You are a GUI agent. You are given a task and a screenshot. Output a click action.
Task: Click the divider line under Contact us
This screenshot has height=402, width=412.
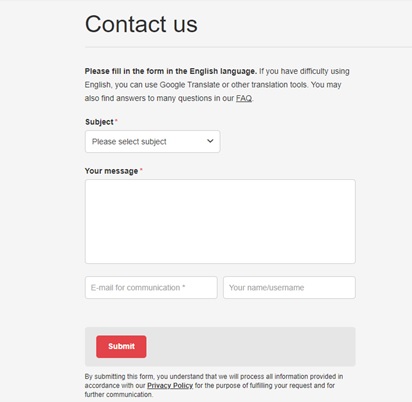pyautogui.click(x=248, y=47)
